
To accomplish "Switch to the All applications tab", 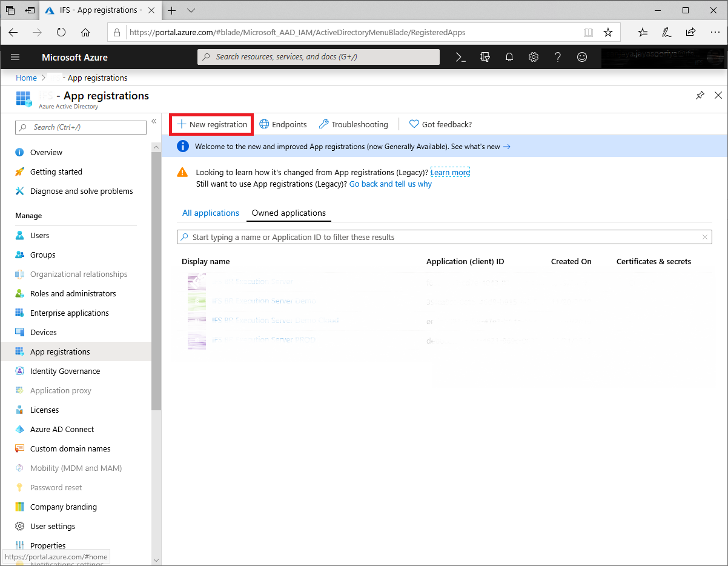I will [211, 213].
